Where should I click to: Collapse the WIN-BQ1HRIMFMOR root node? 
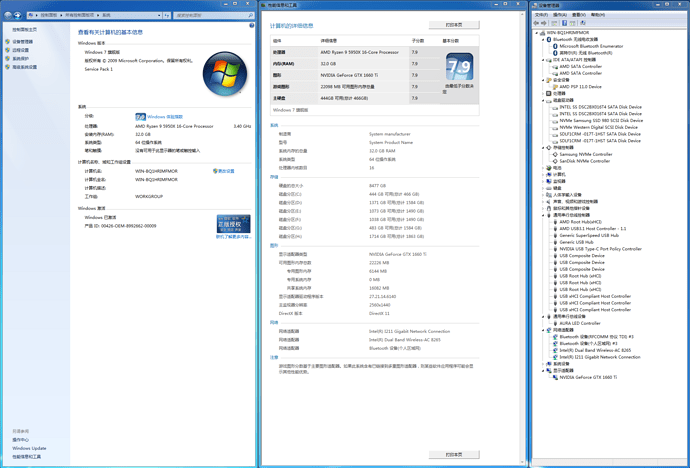pos(537,33)
